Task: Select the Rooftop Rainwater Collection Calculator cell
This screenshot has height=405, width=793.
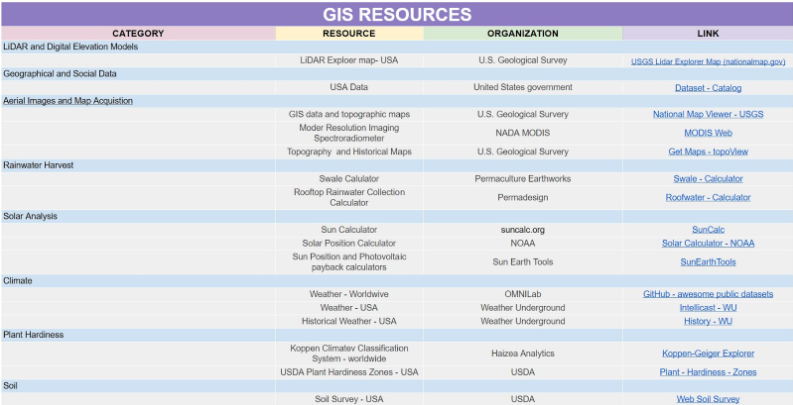Action: pos(349,197)
